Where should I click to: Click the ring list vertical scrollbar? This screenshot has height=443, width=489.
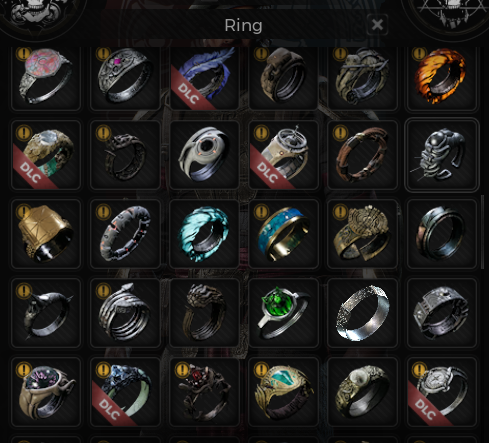click(482, 232)
